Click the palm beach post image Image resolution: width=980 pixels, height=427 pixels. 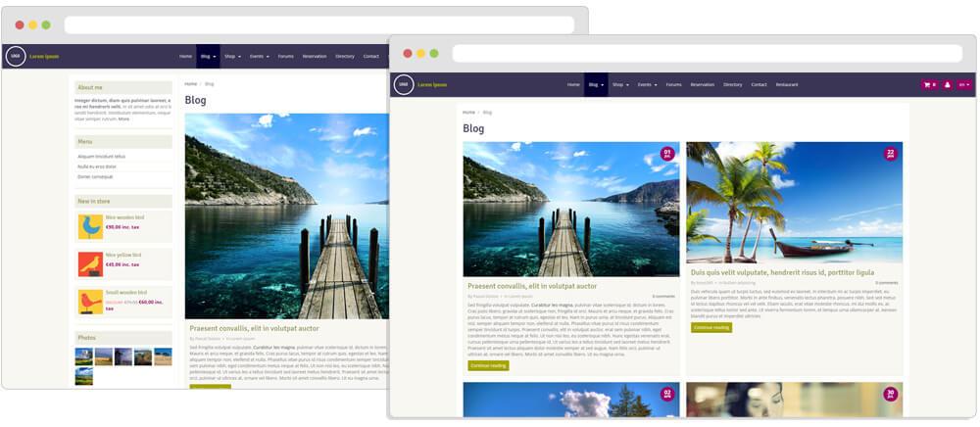pos(795,203)
